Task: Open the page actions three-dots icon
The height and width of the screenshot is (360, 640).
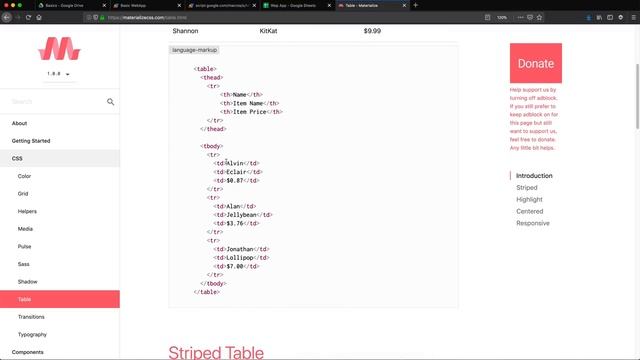Action: click(520, 18)
